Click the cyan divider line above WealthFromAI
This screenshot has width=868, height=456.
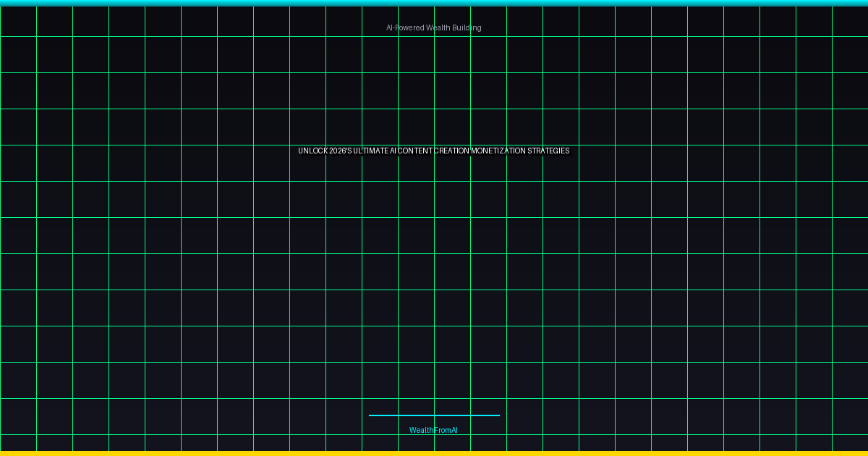(x=434, y=415)
